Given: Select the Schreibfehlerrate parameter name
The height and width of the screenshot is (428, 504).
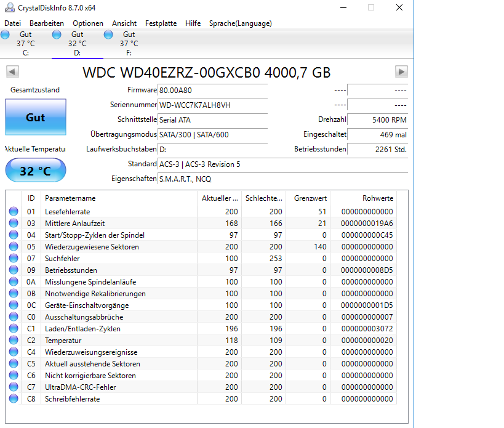Looking at the screenshot, I should 73,398.
